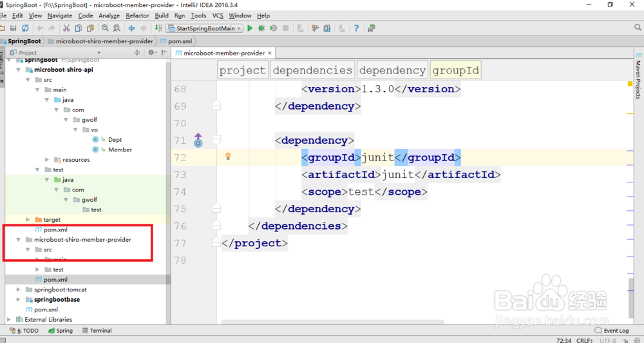Open the StartSpringBootMain run configuration dropdown
Screen dimensions: 644x343
pyautogui.click(x=205, y=28)
